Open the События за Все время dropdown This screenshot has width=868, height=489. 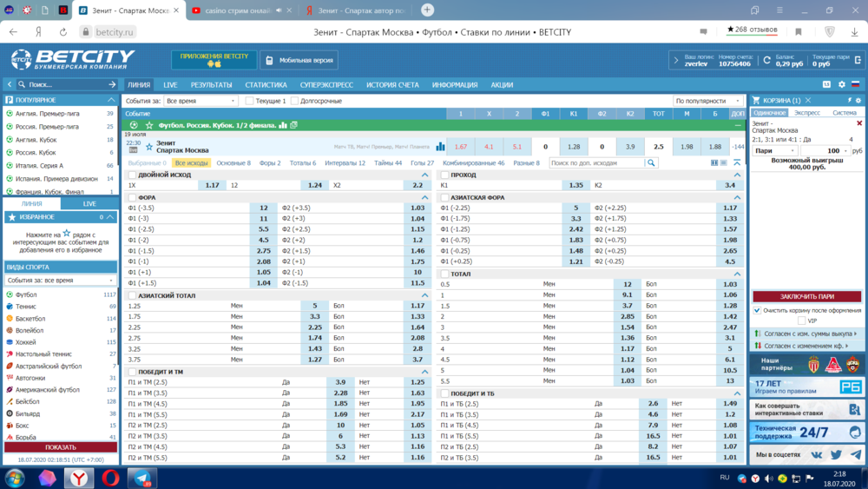(x=201, y=101)
